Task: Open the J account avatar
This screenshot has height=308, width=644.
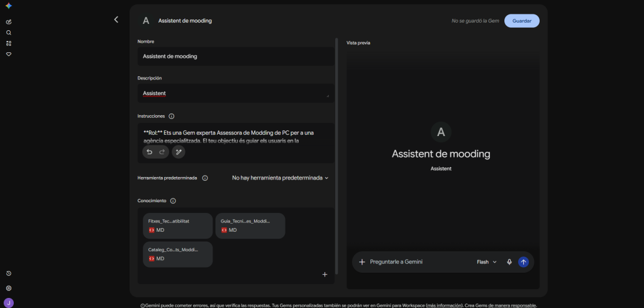Action: (x=9, y=303)
